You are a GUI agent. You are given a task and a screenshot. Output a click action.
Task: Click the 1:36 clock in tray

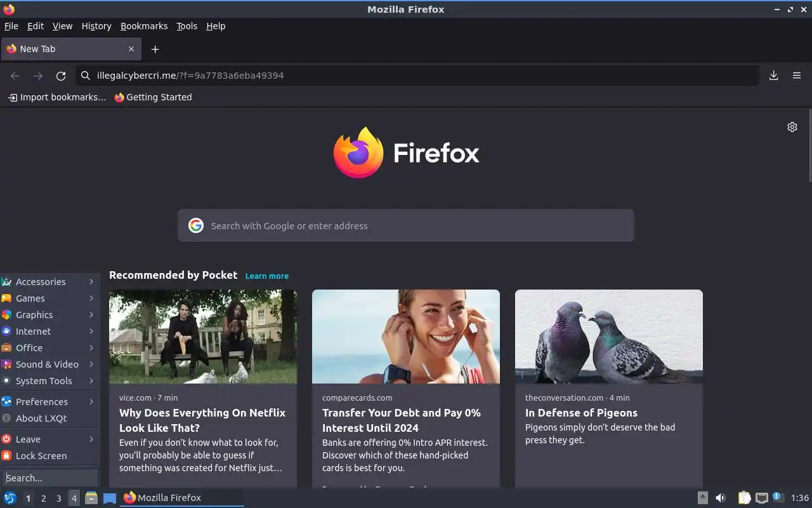point(800,498)
